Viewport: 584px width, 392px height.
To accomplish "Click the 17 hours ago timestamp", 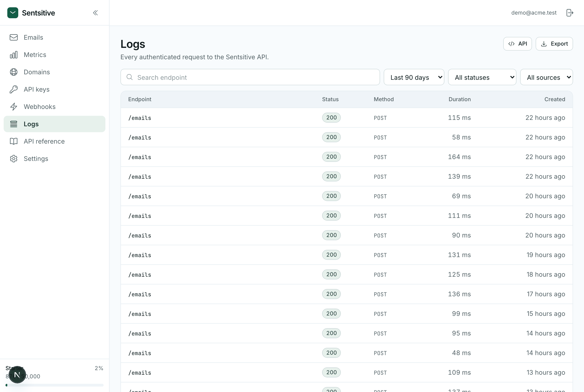I will pyautogui.click(x=546, y=294).
